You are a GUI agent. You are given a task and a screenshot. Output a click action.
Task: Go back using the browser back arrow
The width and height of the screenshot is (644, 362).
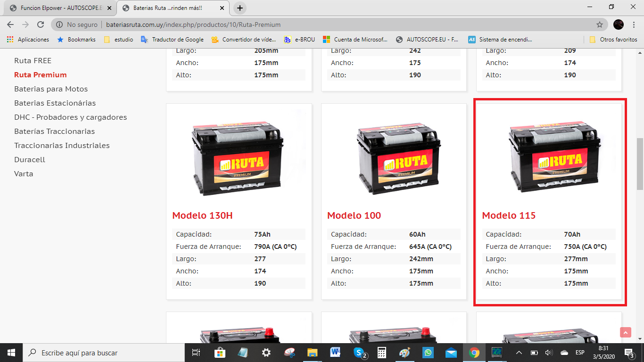10,25
